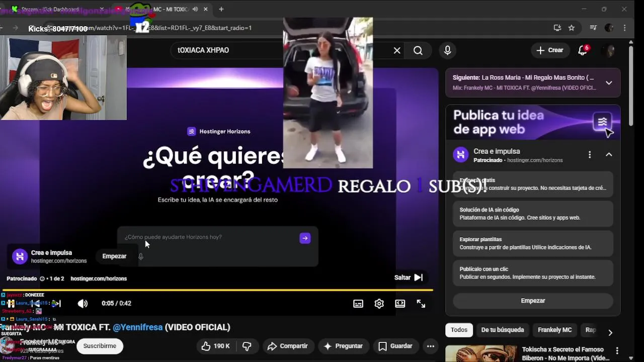The width and height of the screenshot is (644, 362).
Task: Open the notifications bell
Action: click(x=583, y=50)
